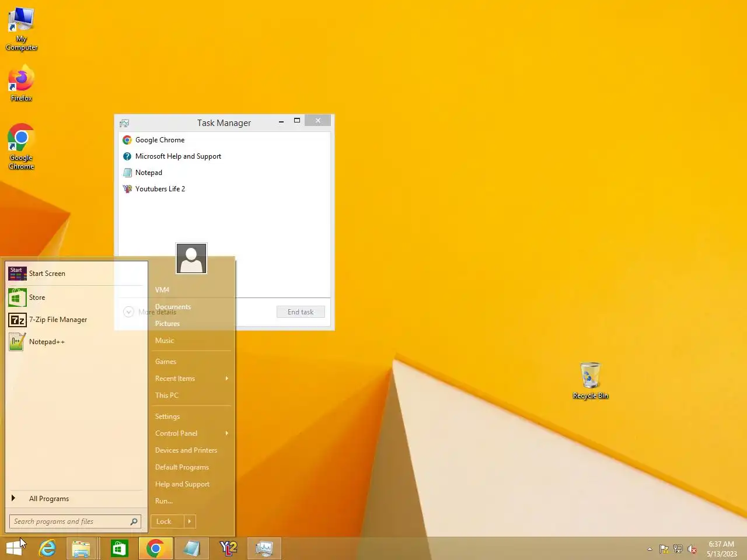Viewport: 747px width, 560px height.
Task: Expand More details in Task Manager
Action: pyautogui.click(x=150, y=312)
